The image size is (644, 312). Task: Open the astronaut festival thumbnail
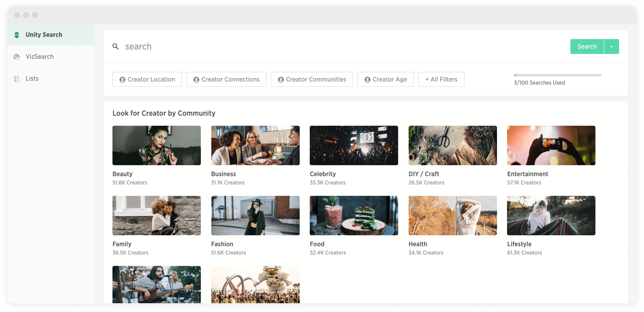pos(256,285)
